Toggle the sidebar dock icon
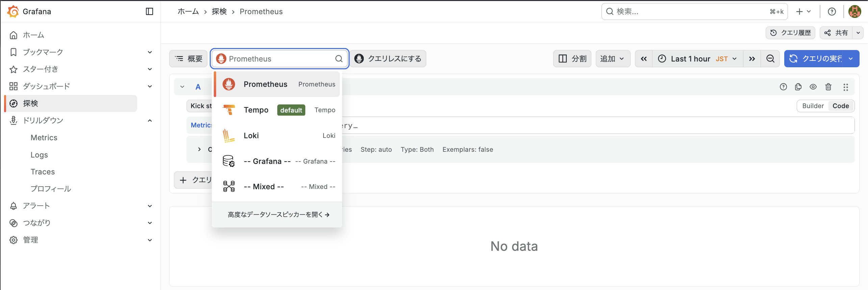This screenshot has height=290, width=868. (x=149, y=11)
